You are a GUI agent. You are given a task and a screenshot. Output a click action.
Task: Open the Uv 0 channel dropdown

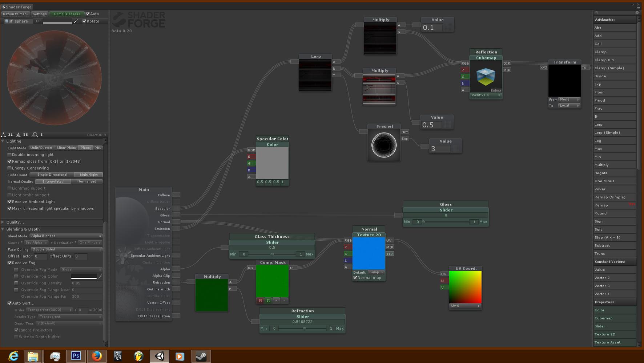click(x=465, y=306)
